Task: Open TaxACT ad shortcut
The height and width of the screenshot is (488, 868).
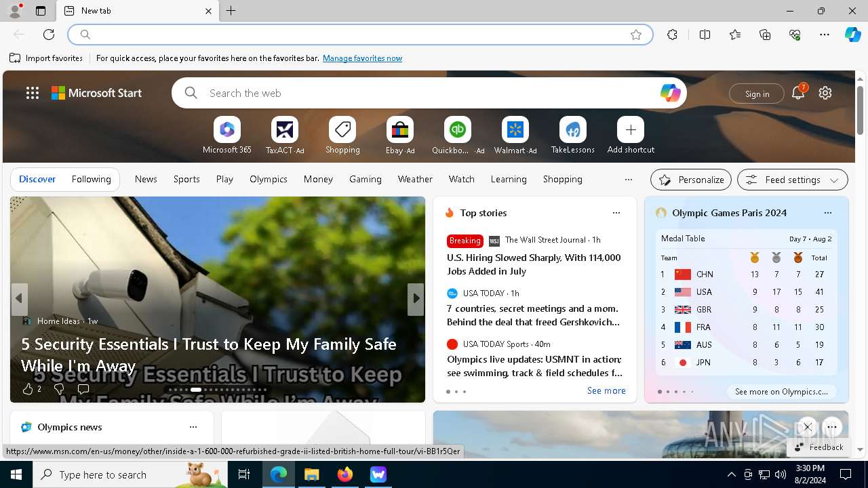Action: [285, 136]
